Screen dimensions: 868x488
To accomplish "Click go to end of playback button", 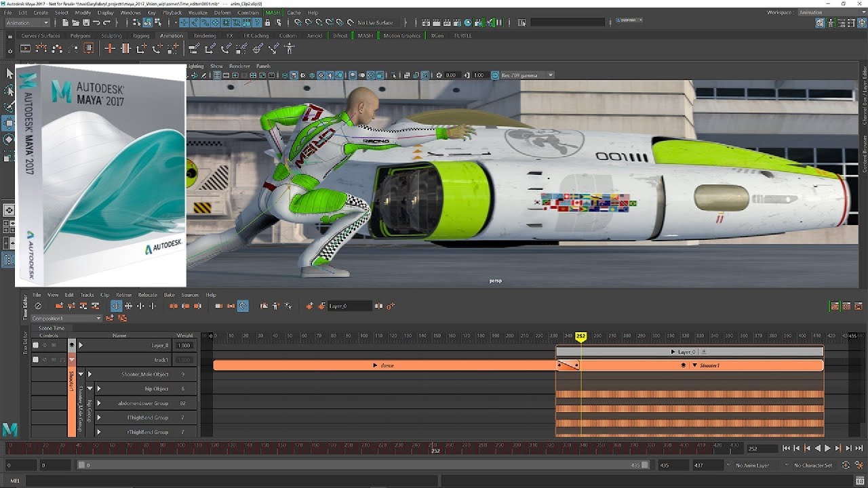I will point(859,448).
